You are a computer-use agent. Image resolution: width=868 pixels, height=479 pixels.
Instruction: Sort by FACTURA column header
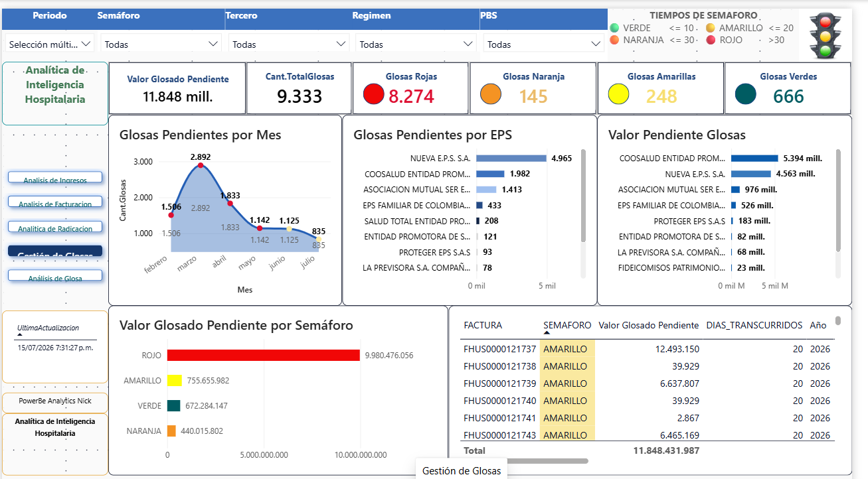tap(483, 325)
